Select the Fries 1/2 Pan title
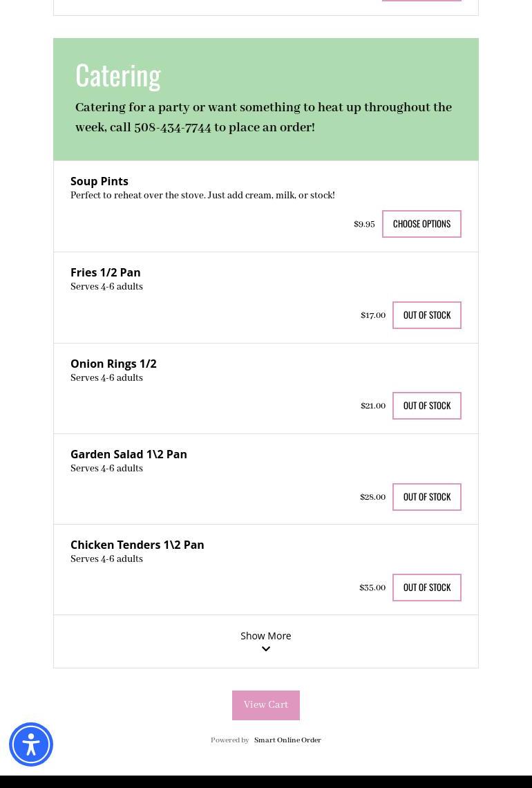Screen dimensions: 532x788 tap(105, 272)
